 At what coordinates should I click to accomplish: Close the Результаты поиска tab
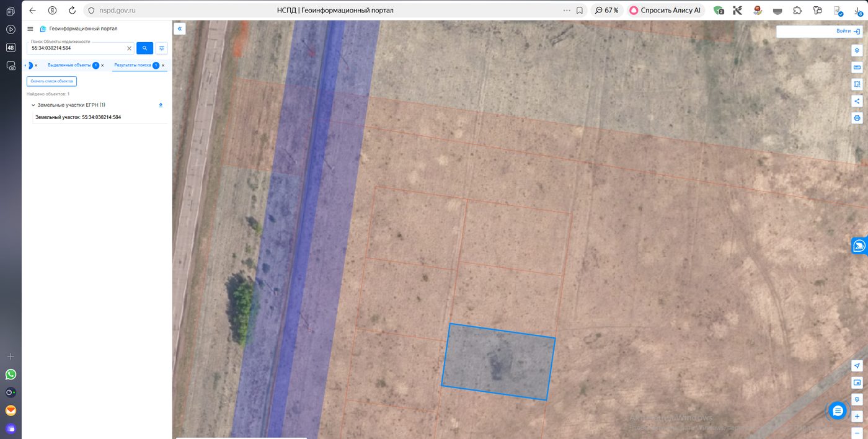click(x=163, y=65)
